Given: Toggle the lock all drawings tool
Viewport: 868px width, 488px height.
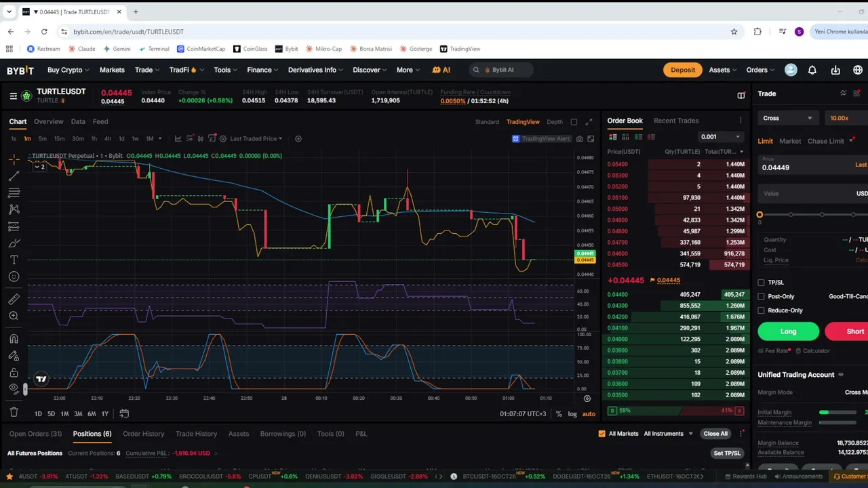Looking at the screenshot, I should 14,373.
